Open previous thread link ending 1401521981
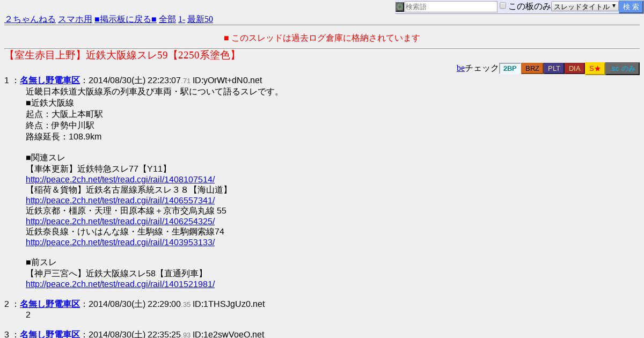 pyautogui.click(x=120, y=284)
